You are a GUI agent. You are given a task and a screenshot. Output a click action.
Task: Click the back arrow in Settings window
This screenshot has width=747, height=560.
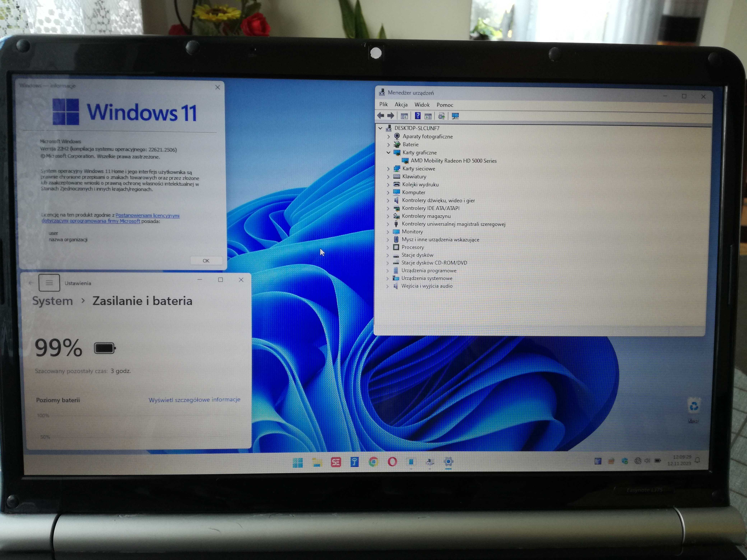point(31,283)
